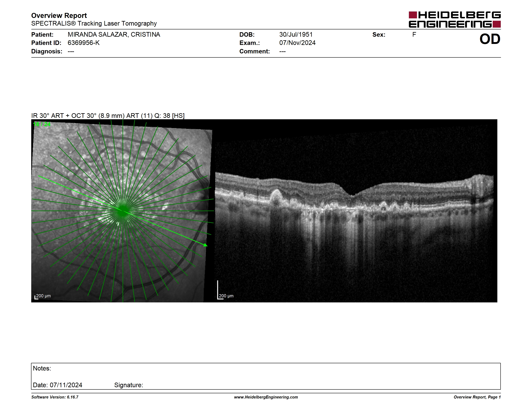Click the Date: 07/11/2024 text
The image size is (532, 411).
coord(57,385)
